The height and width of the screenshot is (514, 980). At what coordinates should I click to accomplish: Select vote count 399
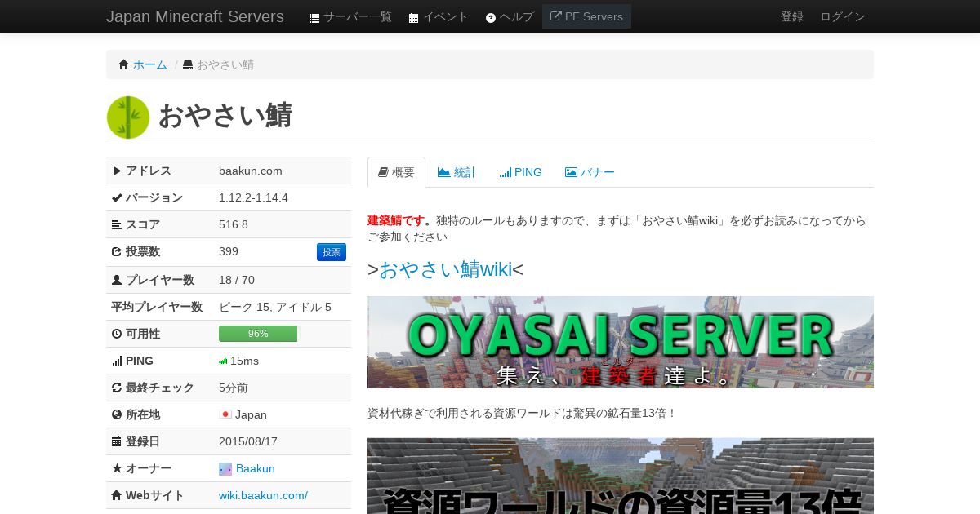pos(229,251)
